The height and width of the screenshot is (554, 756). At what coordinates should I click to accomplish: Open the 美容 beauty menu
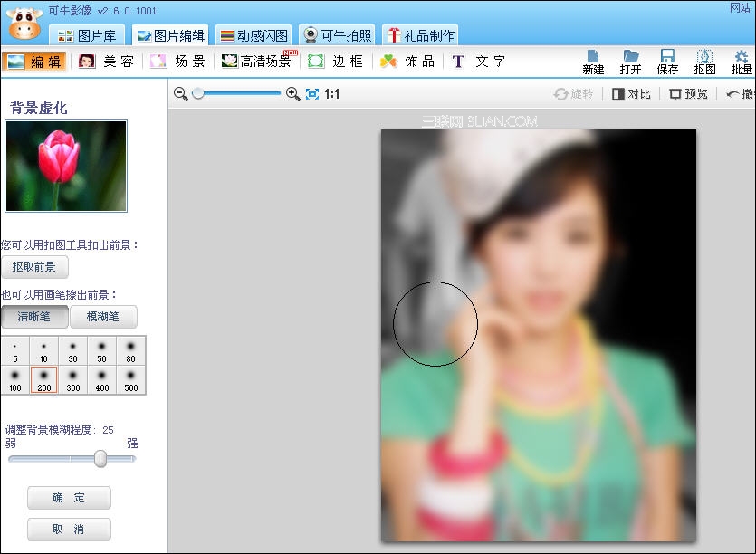tap(106, 62)
